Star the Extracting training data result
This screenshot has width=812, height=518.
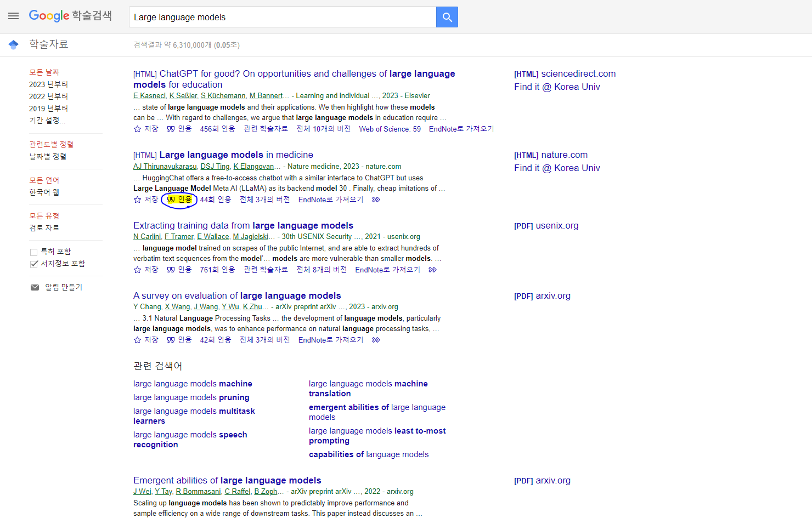(138, 270)
